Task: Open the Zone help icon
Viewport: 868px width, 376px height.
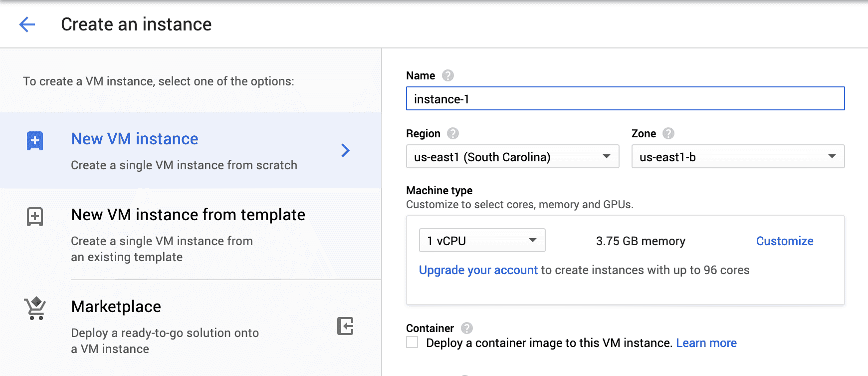Action: coord(668,133)
